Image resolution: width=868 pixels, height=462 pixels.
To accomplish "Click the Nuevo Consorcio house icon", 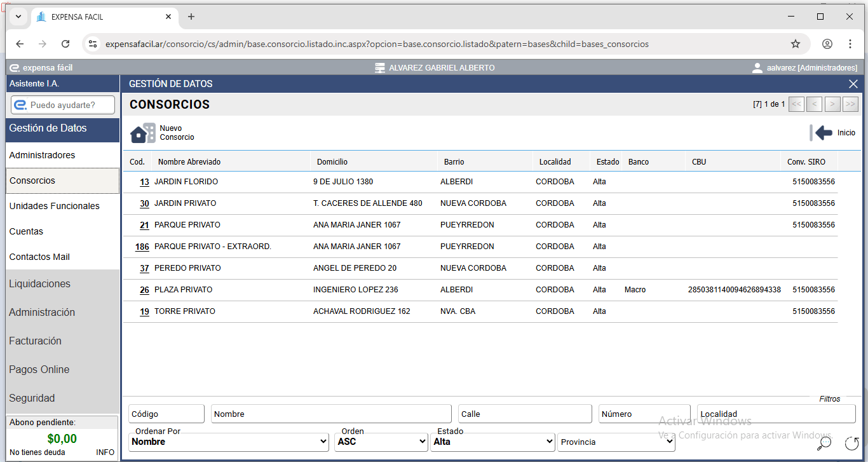I will click(x=142, y=133).
